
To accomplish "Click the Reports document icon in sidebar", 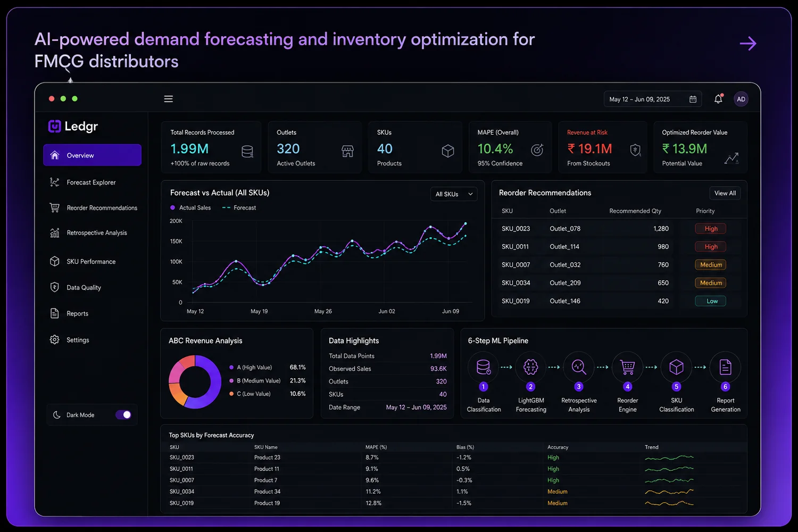I will (54, 313).
